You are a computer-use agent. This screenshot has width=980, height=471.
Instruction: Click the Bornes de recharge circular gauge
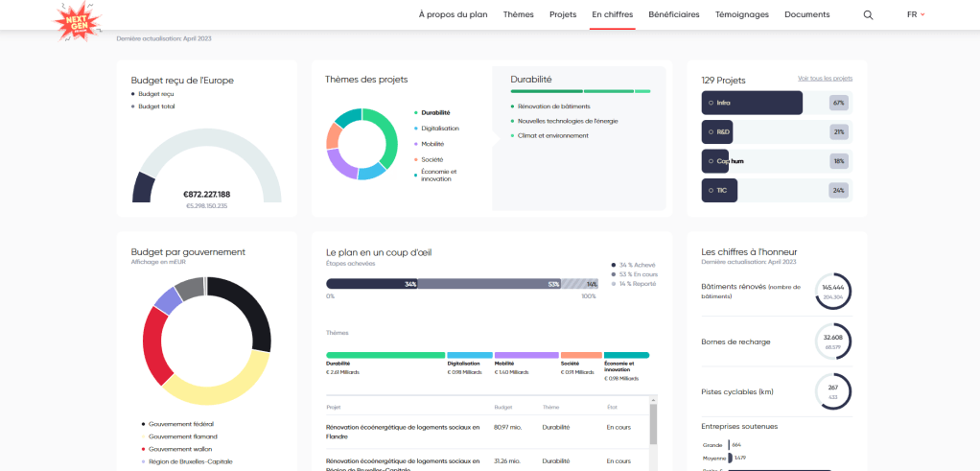click(832, 341)
